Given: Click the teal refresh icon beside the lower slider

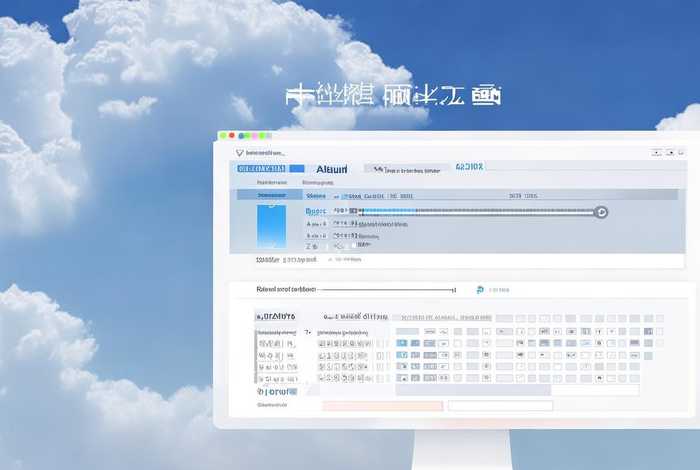Looking at the screenshot, I should click(480, 290).
